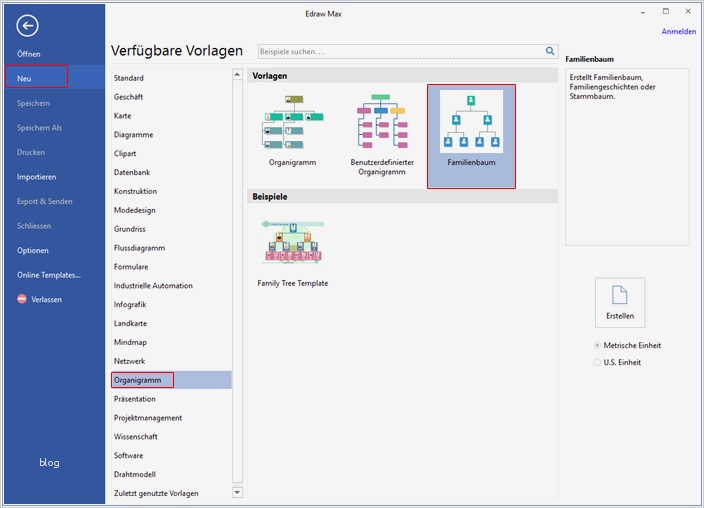Viewport: 704px width, 508px height.
Task: Select Neu in the sidebar
Action: click(x=54, y=78)
